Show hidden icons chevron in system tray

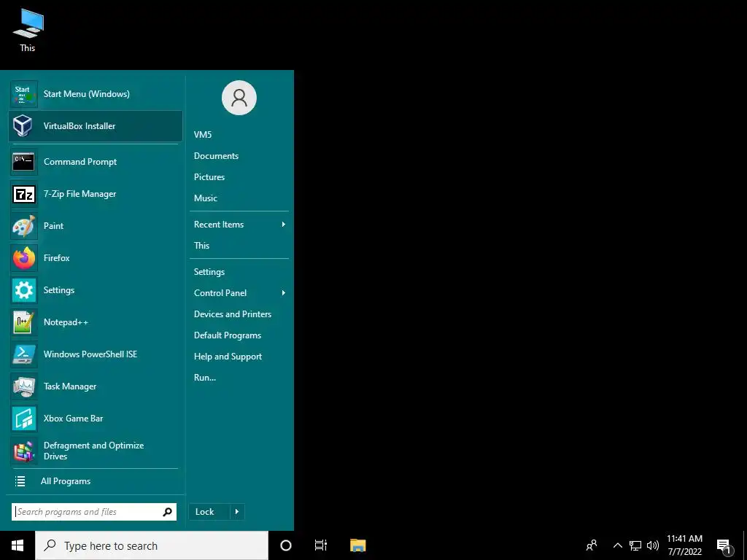tap(617, 545)
